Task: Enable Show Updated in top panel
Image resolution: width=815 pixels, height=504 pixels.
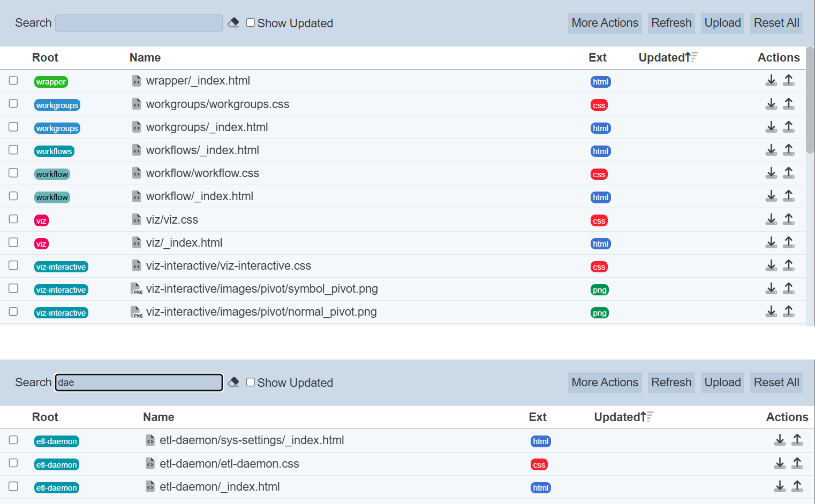Action: pyautogui.click(x=250, y=22)
